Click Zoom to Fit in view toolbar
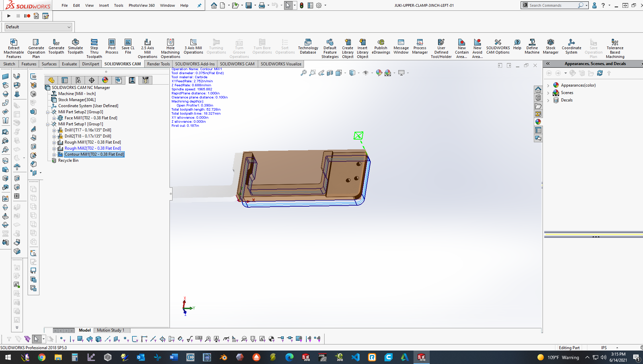This screenshot has width=643, height=364. [x=303, y=73]
